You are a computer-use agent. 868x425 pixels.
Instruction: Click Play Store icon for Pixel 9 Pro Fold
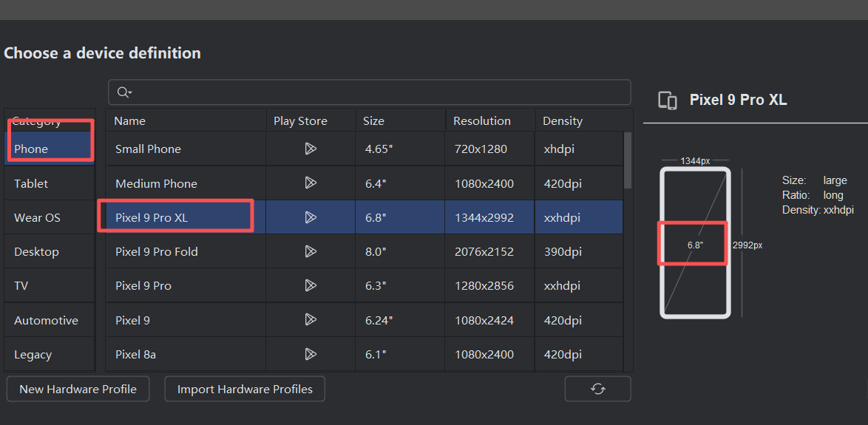coord(311,252)
